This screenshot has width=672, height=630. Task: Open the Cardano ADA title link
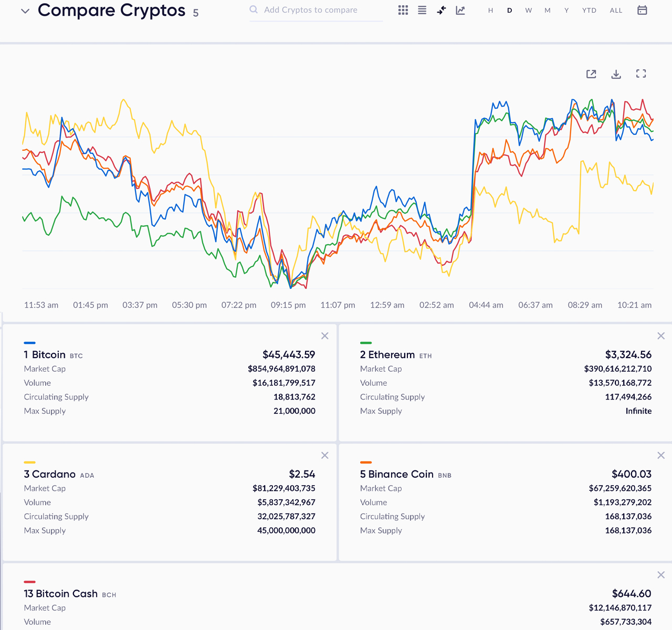point(59,474)
